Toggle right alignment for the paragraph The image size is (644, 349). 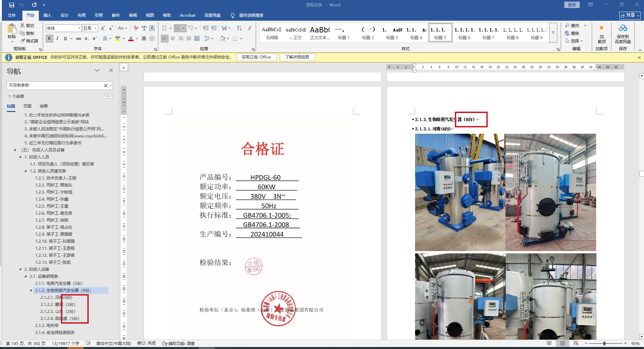[181, 38]
